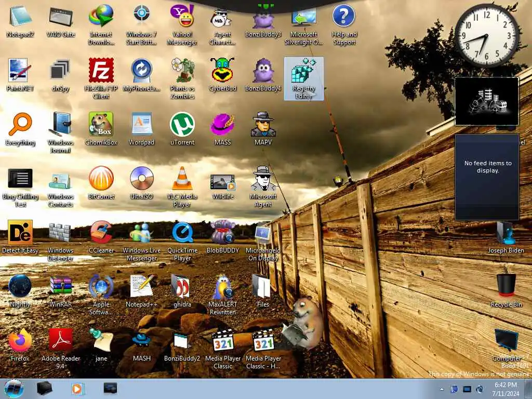Select the Wordpad icon
This screenshot has height=399, width=532.
[x=142, y=129]
